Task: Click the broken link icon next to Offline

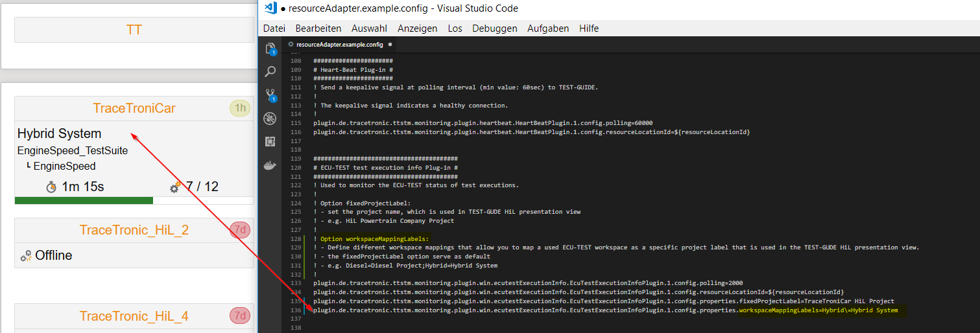Action: [26, 256]
